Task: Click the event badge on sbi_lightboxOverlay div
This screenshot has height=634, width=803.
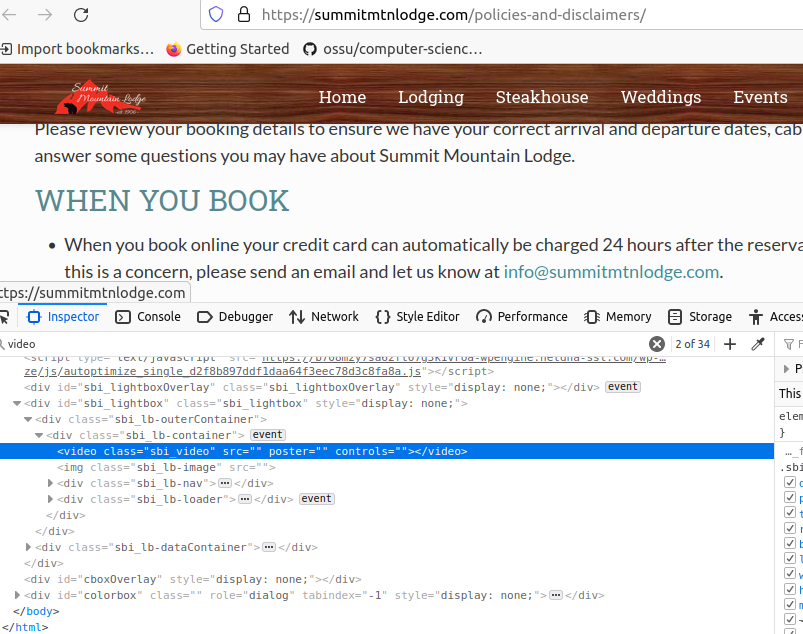Action: pos(623,387)
